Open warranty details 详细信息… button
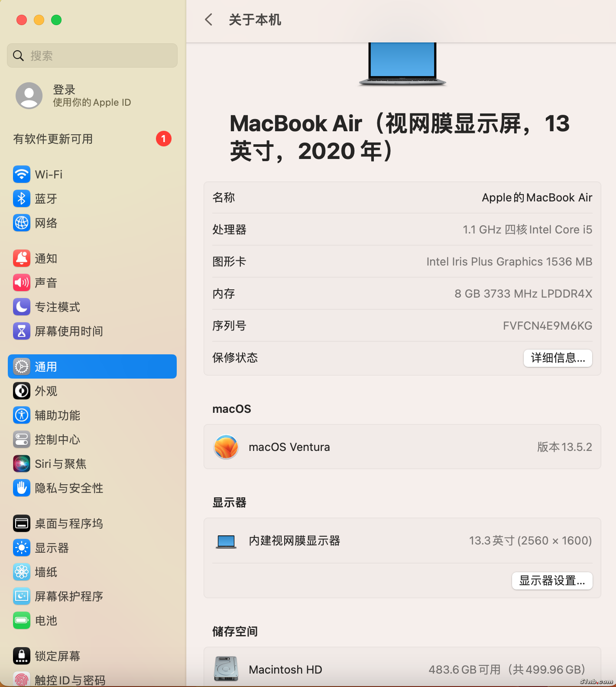616x687 pixels. (x=558, y=358)
